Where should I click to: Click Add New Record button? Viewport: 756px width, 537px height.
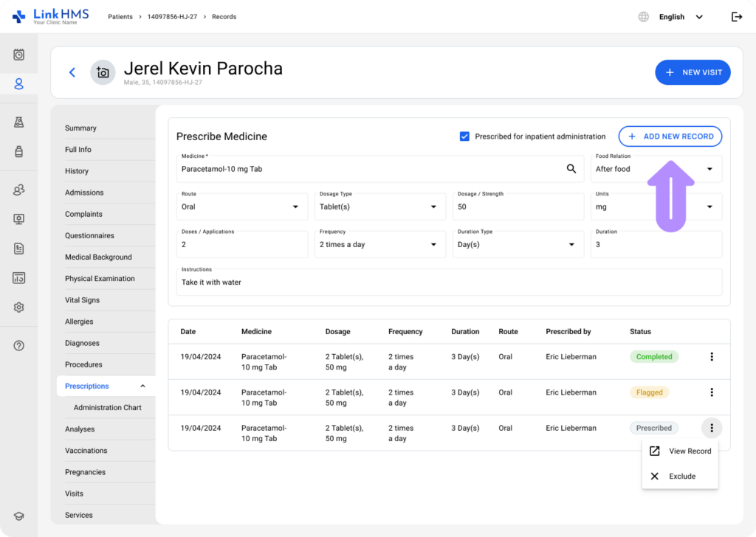coord(670,136)
